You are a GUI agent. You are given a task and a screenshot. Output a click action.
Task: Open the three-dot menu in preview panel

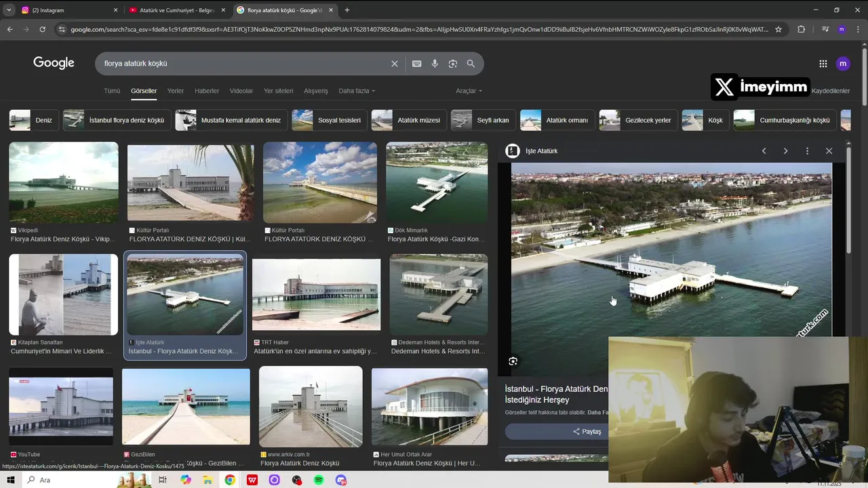807,151
